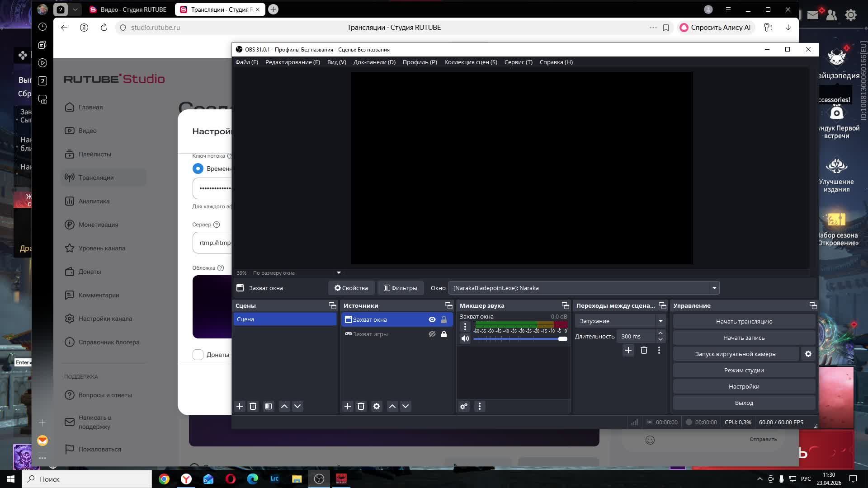This screenshot has height=488, width=868.
Task: Open advanced audio properties gears icon
Action: 464,406
